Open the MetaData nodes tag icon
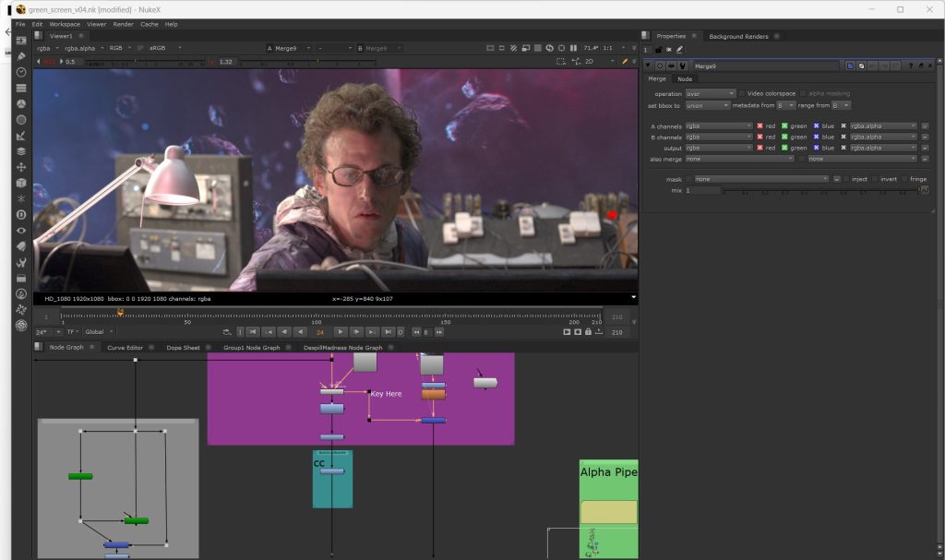Screen dimensions: 945x560 (21, 246)
